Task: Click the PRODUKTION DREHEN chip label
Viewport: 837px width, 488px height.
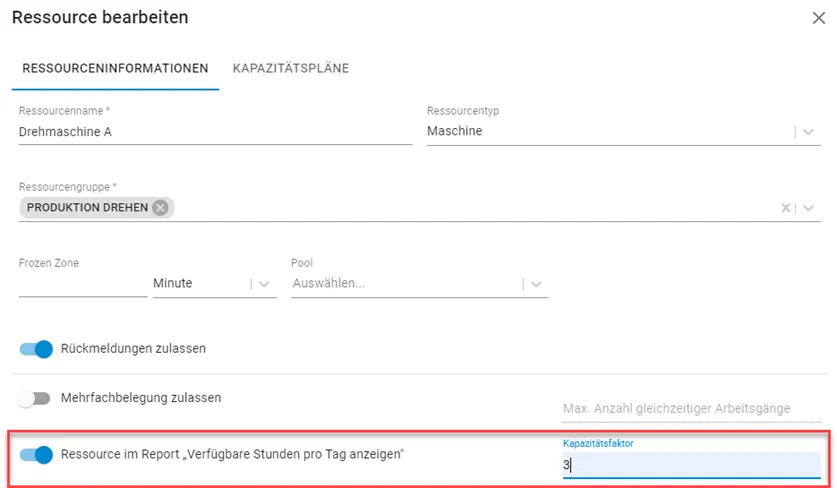Action: [x=88, y=208]
